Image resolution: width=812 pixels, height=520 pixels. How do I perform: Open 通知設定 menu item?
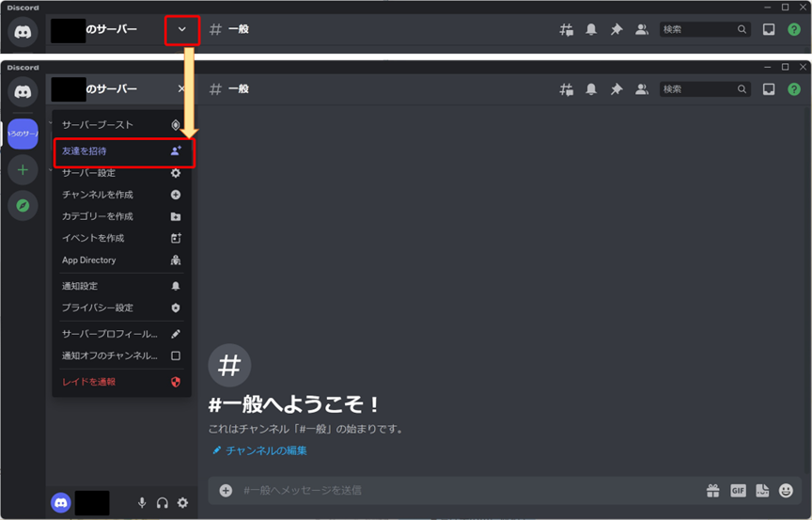click(121, 286)
